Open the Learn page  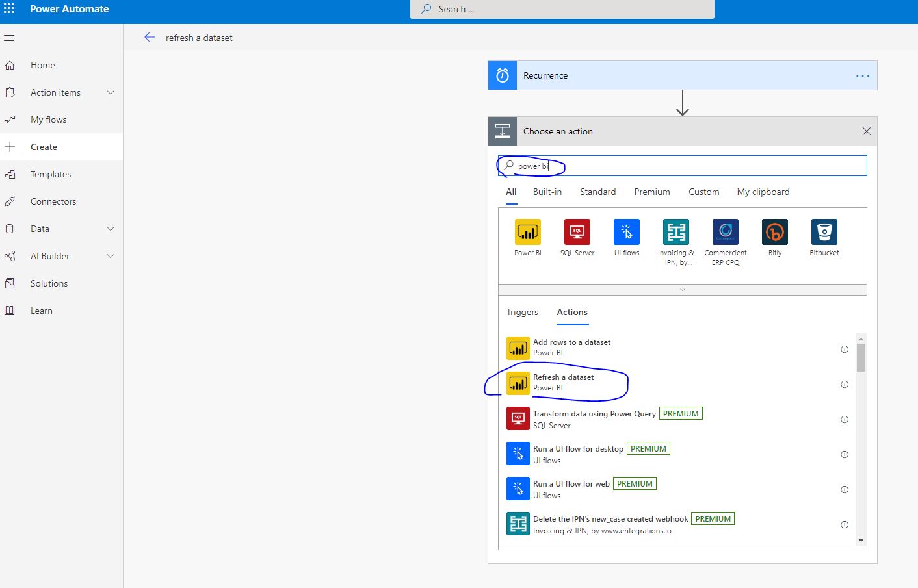coord(42,311)
